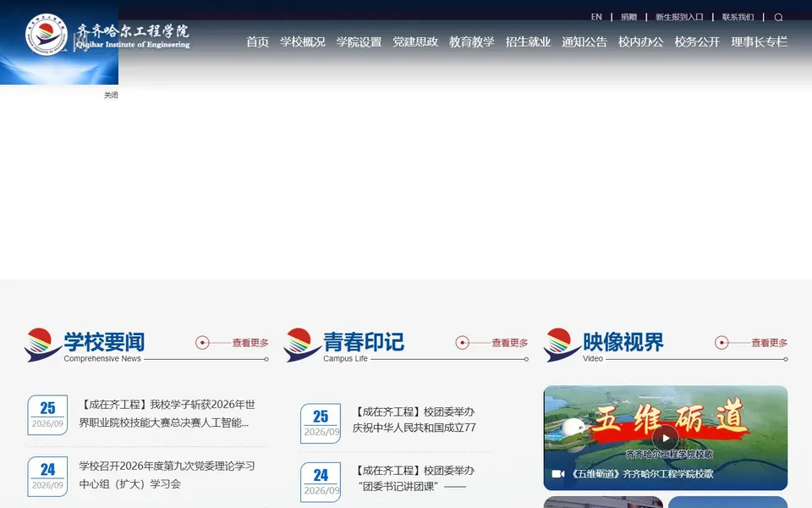Click the floating blue banner image at top-left
Viewport: 812px width, 508px height.
[59, 42]
